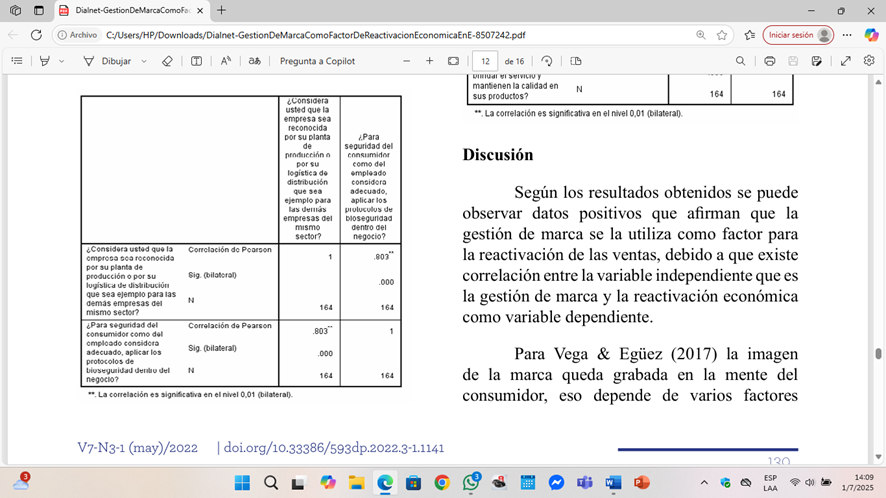Open PowerPoint from taskbar

click(x=641, y=483)
